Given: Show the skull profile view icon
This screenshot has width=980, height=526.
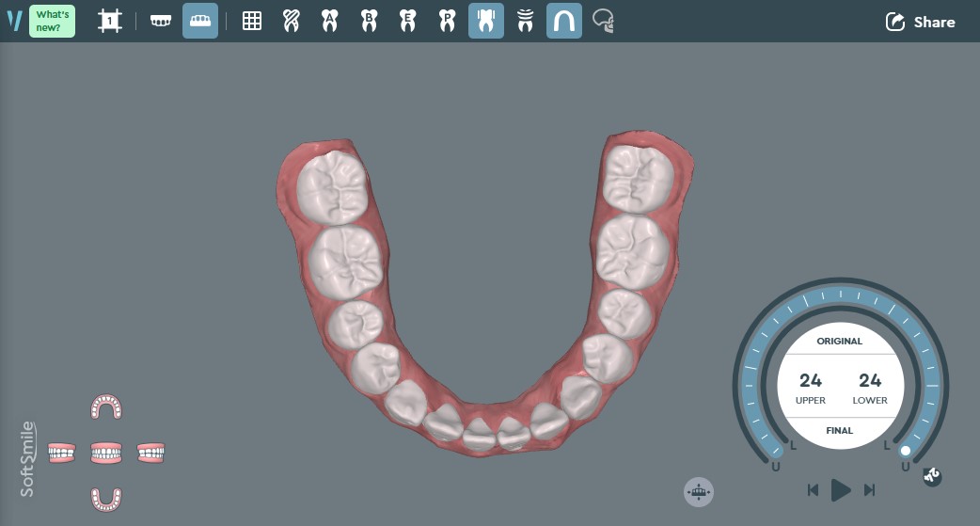Looking at the screenshot, I should coord(604,21).
